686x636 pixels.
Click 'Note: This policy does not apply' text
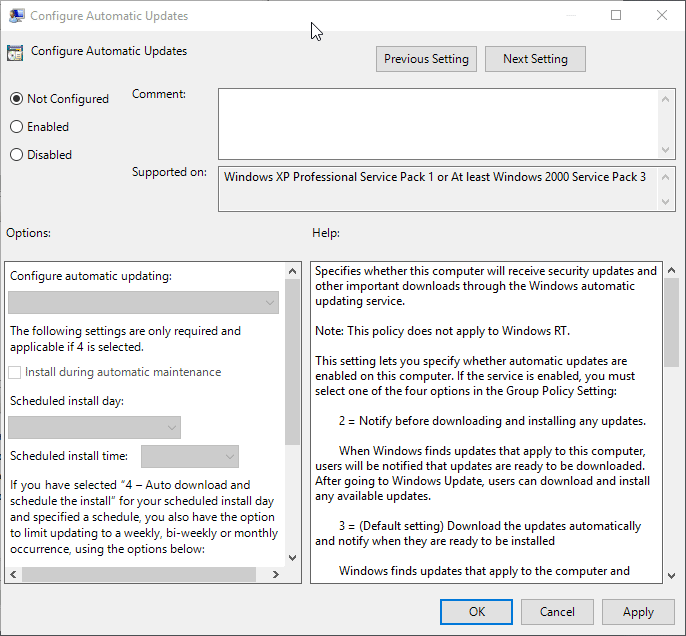coord(442,331)
